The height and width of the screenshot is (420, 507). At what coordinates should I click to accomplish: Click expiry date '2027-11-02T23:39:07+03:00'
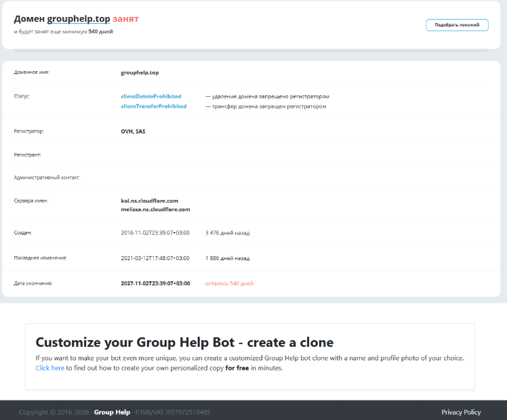pos(155,283)
